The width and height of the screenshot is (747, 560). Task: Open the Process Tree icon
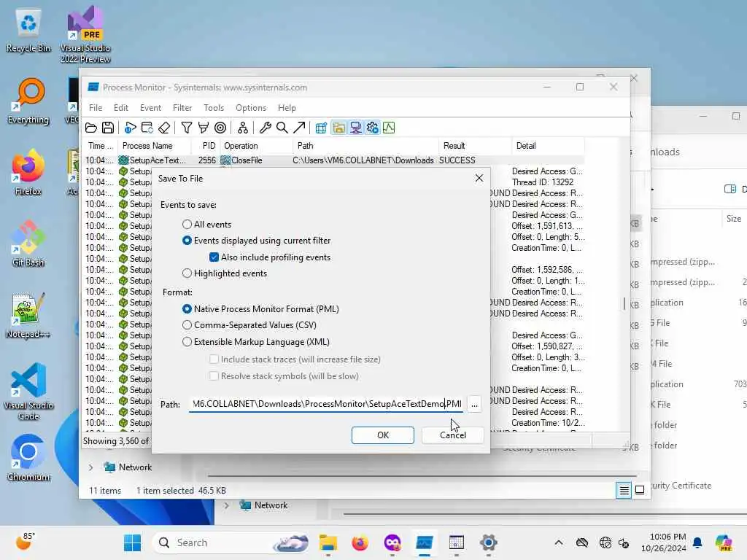click(x=242, y=128)
